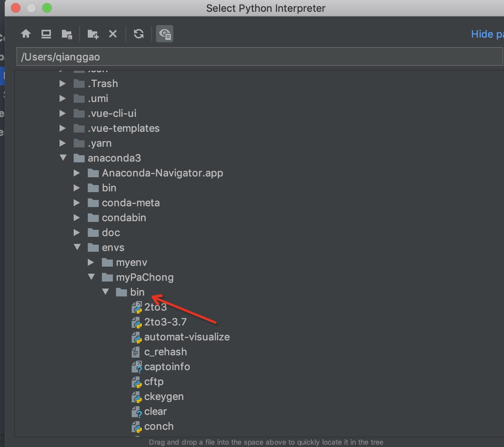
Task: Open the Project directory icon
Action: coord(67,34)
